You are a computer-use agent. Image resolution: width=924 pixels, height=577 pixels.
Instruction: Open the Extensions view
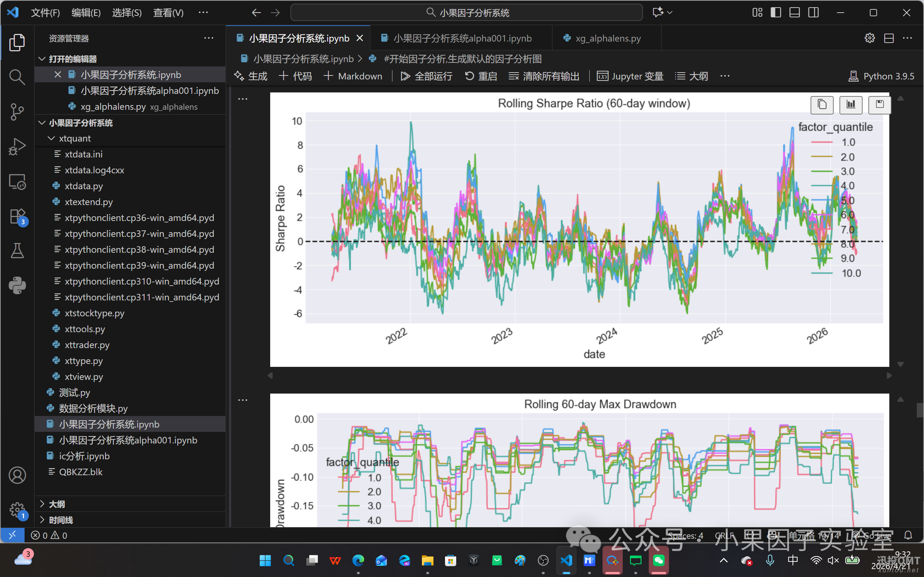coord(17,217)
